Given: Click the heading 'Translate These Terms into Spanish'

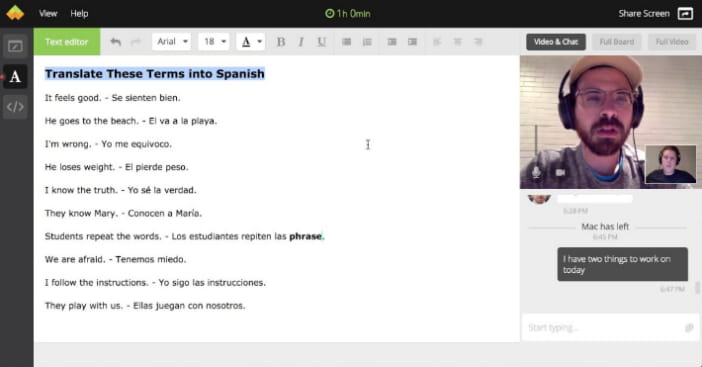Looking at the screenshot, I should [x=155, y=74].
